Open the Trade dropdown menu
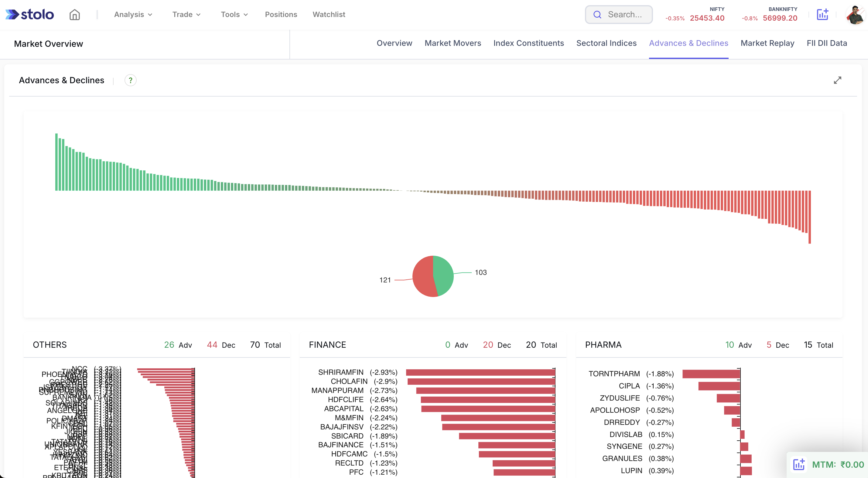The height and width of the screenshot is (478, 868). click(x=186, y=15)
